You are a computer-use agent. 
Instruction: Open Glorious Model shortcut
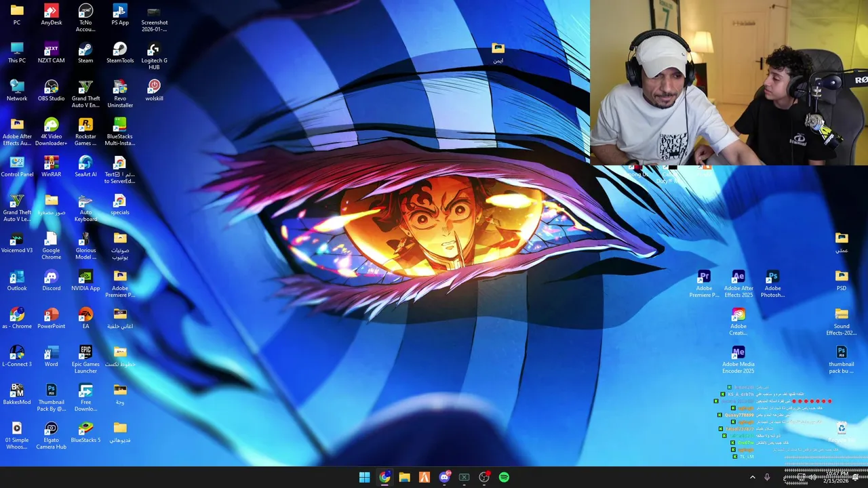click(x=85, y=245)
